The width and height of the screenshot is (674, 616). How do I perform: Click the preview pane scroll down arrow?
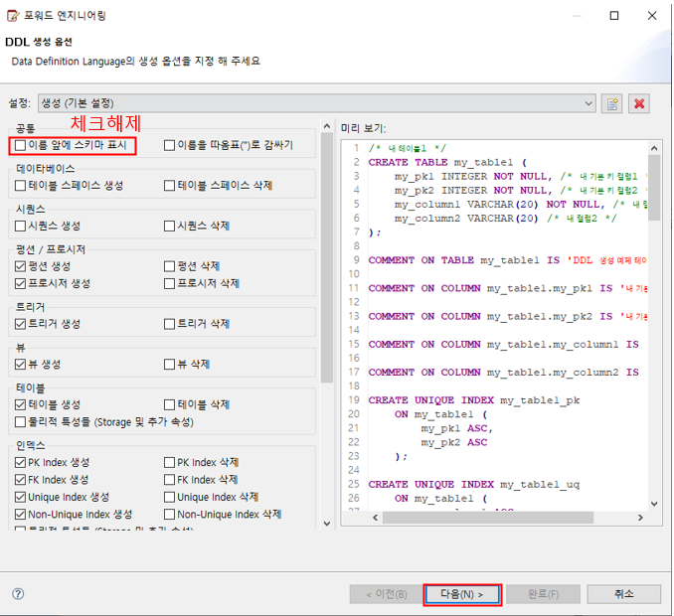(654, 504)
